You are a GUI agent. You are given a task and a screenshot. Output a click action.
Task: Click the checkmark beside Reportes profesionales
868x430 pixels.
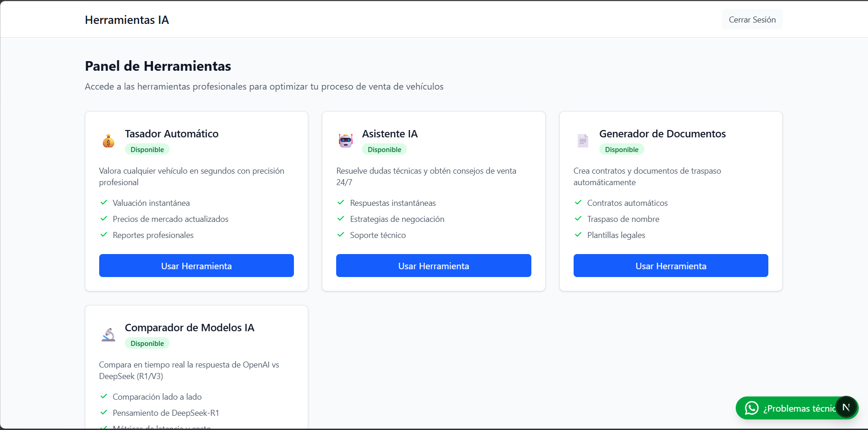104,235
